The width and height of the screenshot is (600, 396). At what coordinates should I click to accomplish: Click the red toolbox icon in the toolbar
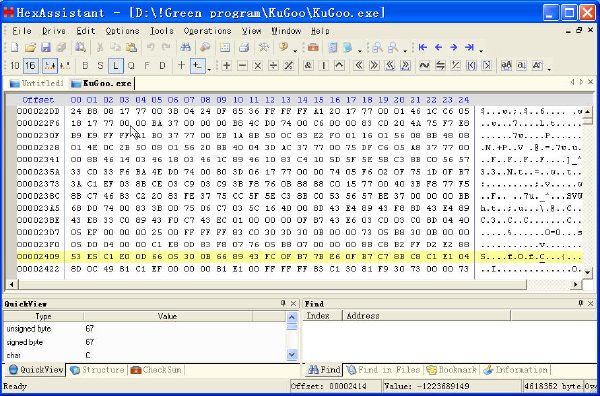click(313, 47)
